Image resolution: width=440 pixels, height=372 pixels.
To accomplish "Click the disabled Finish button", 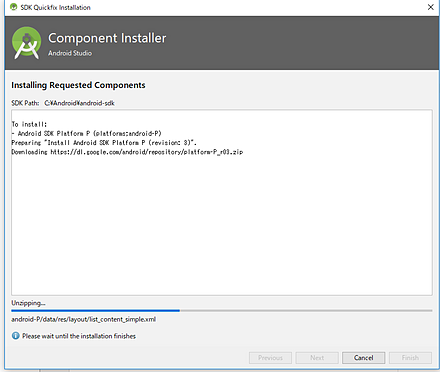I will 410,358.
